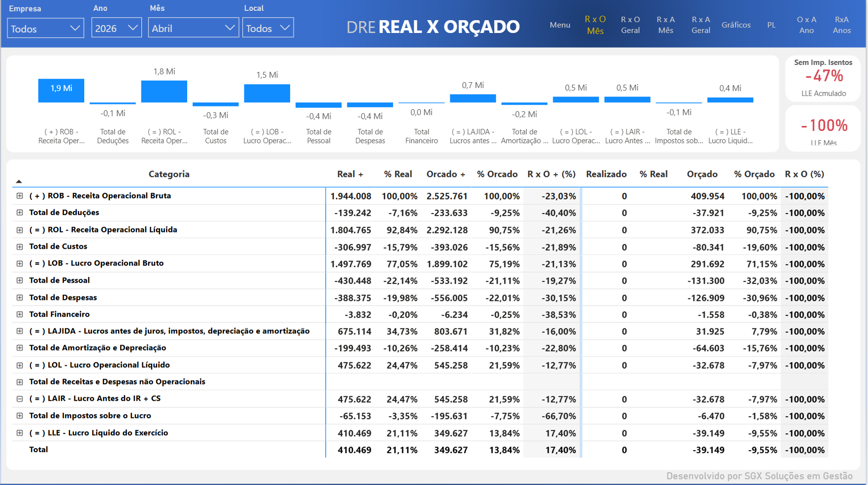The image size is (868, 485).
Task: Expand Total de Pessoal row
Action: coord(20,280)
